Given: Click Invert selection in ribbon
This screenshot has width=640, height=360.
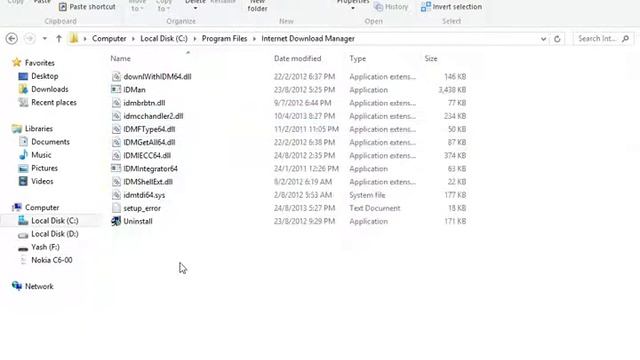Looking at the screenshot, I should (x=451, y=7).
